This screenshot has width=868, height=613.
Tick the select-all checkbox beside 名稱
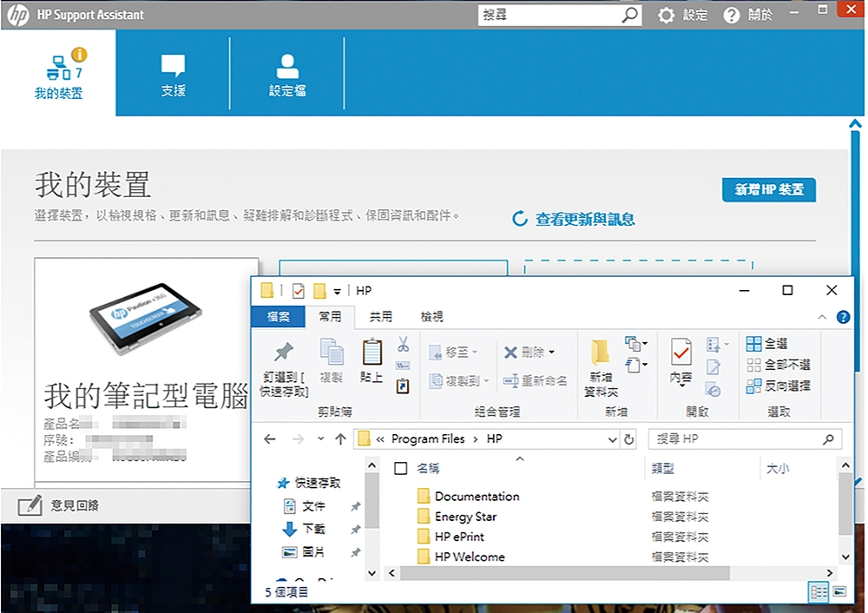pyautogui.click(x=401, y=469)
